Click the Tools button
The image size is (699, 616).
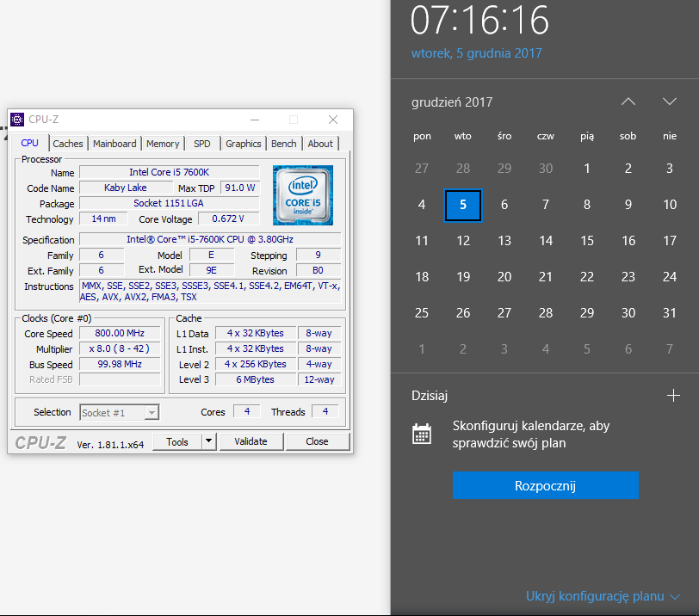click(177, 441)
